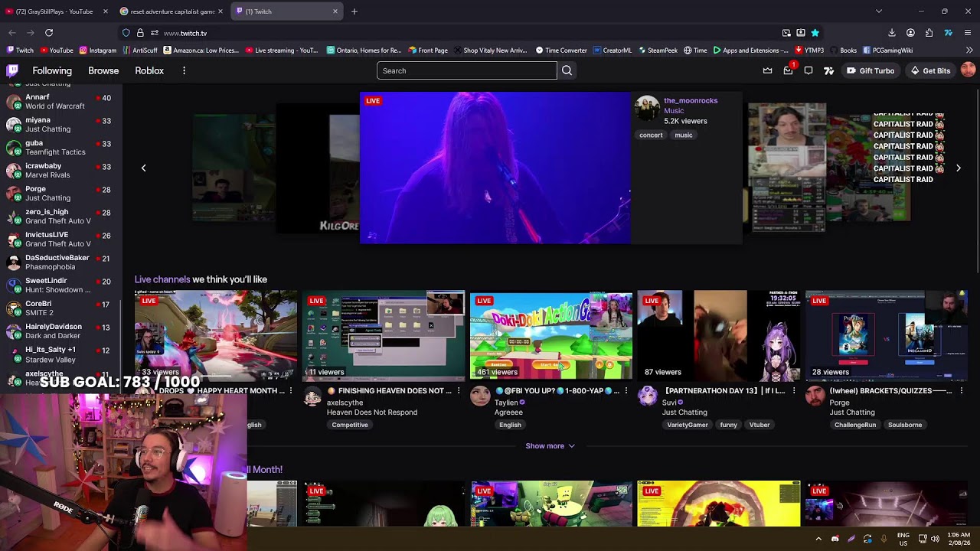Open the Roblox category link
980x551 pixels.
149,70
